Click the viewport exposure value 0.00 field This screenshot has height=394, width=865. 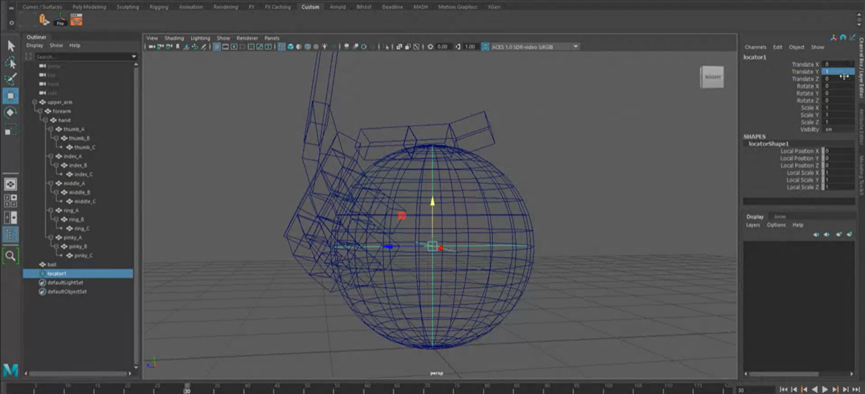[x=443, y=47]
